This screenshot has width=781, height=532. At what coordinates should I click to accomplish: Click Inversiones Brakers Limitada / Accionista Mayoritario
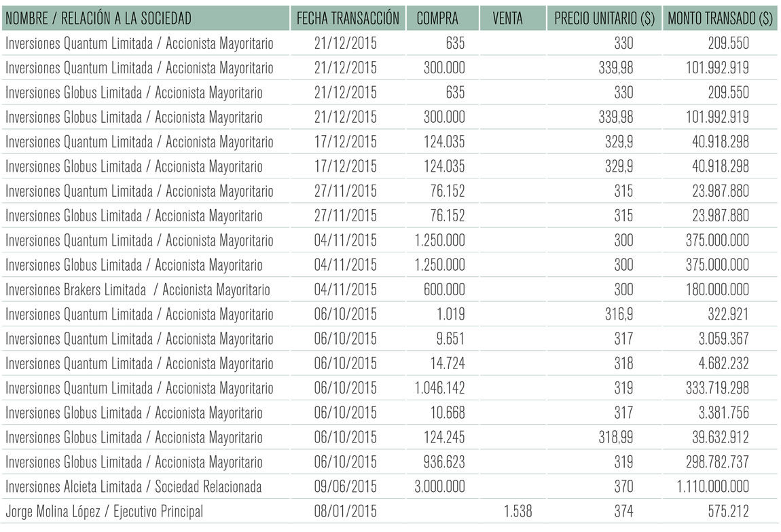137,290
